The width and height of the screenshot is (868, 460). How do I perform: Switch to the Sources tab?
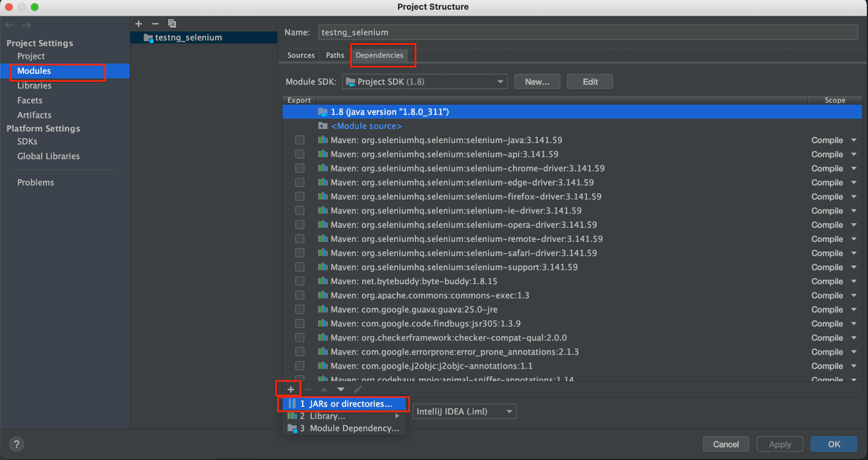click(301, 55)
